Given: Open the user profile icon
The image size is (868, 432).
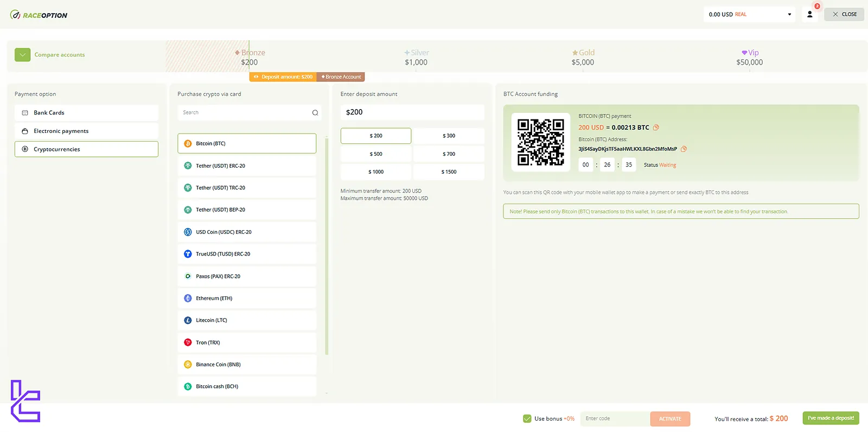Looking at the screenshot, I should tap(809, 15).
